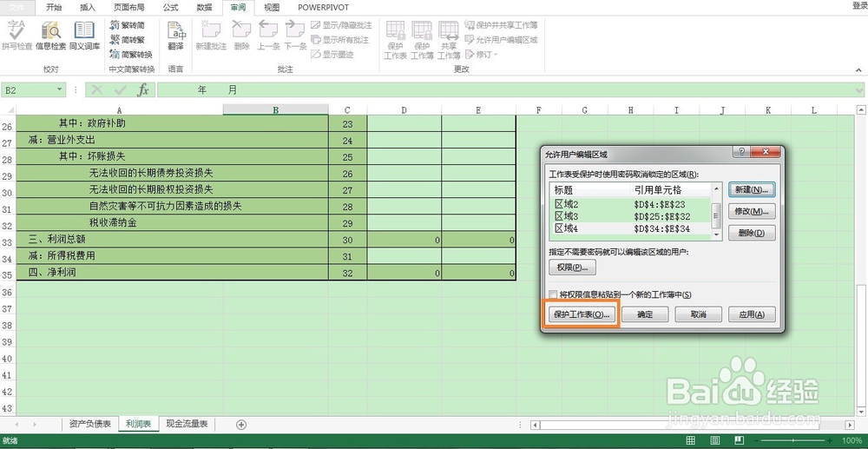This screenshot has height=449, width=868.
Task: Switch to the 现金流量表 sheet
Action: coord(187,424)
